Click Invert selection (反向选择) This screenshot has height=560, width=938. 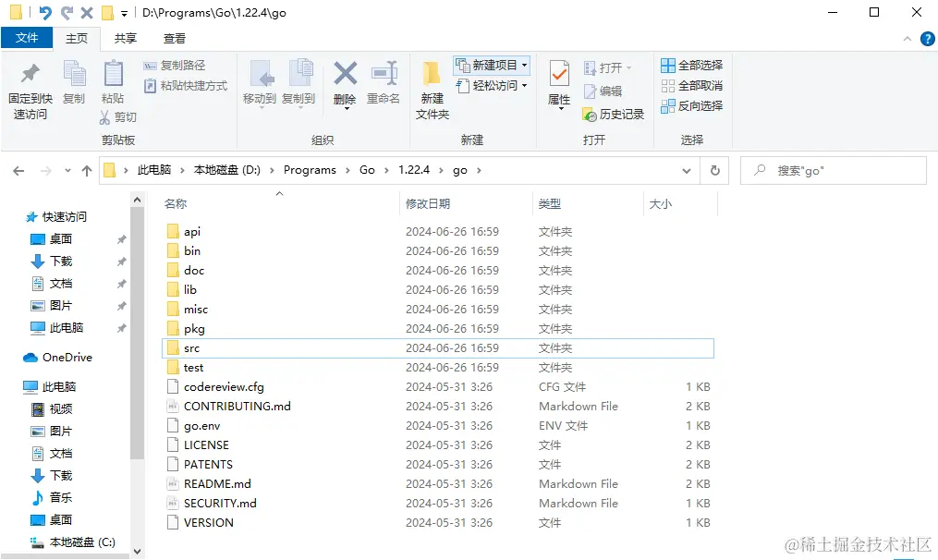pos(691,106)
